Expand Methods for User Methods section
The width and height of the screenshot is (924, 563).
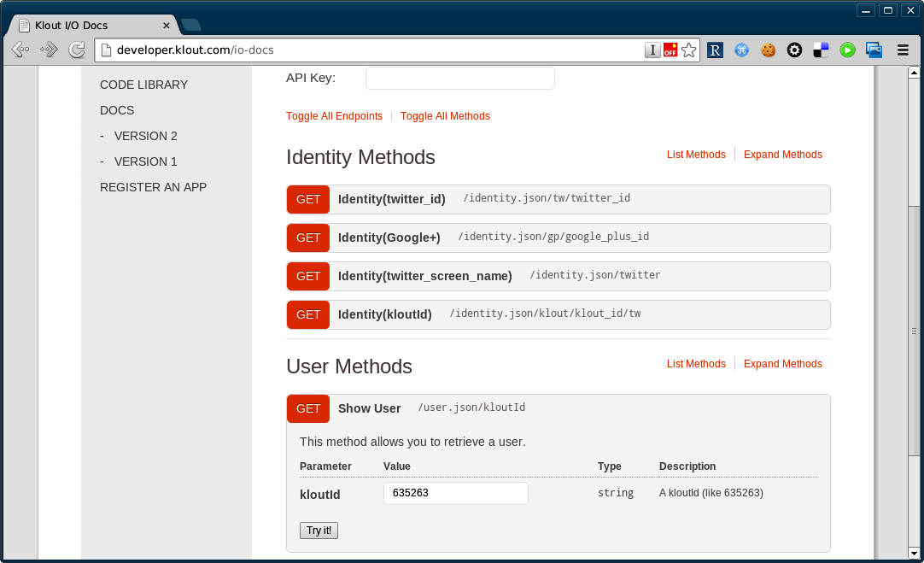pos(782,364)
